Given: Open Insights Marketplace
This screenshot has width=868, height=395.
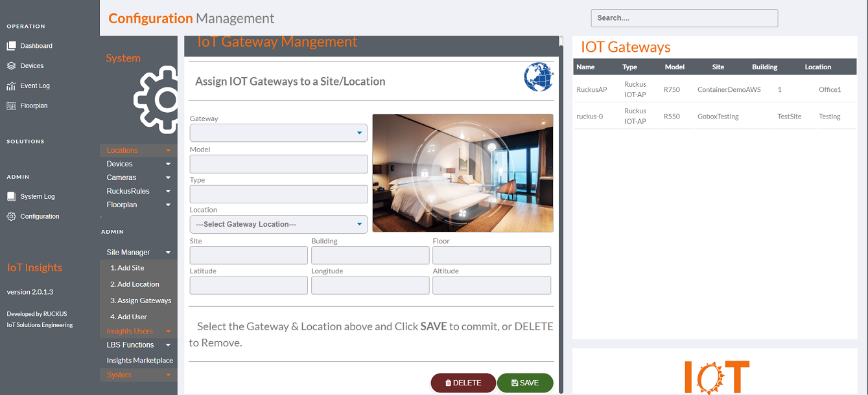Looking at the screenshot, I should [140, 360].
